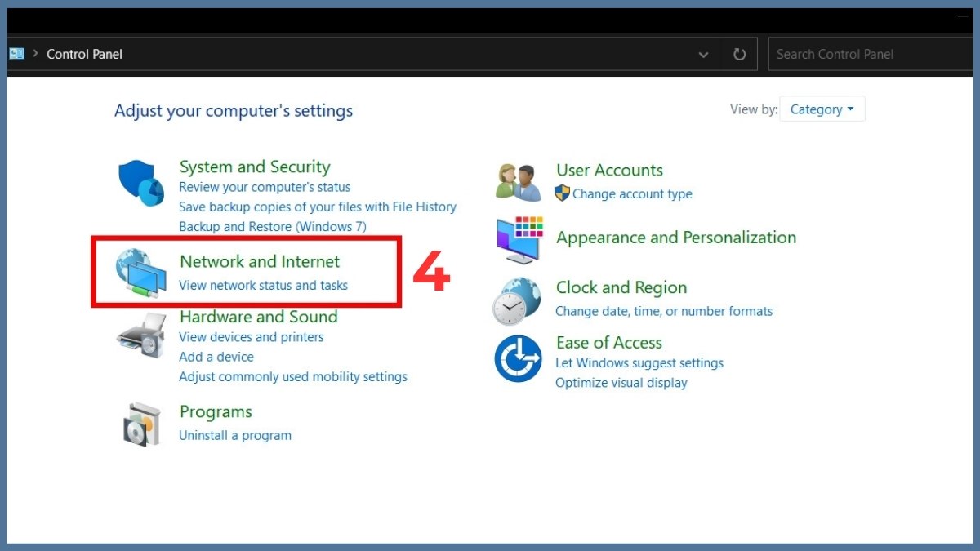
Task: Click the refresh icon in address bar
Action: pos(739,54)
